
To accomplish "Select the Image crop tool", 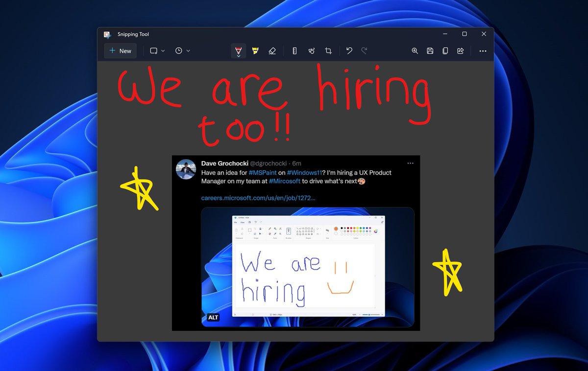I will tap(328, 51).
